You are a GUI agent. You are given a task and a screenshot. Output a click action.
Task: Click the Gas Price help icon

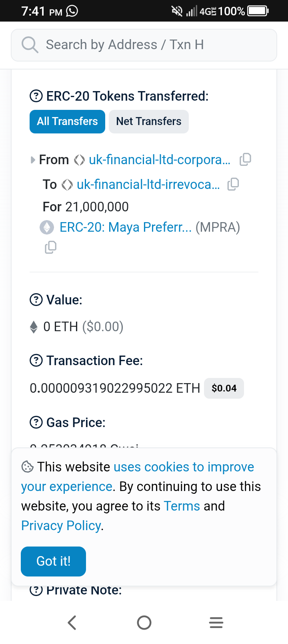coord(36,422)
